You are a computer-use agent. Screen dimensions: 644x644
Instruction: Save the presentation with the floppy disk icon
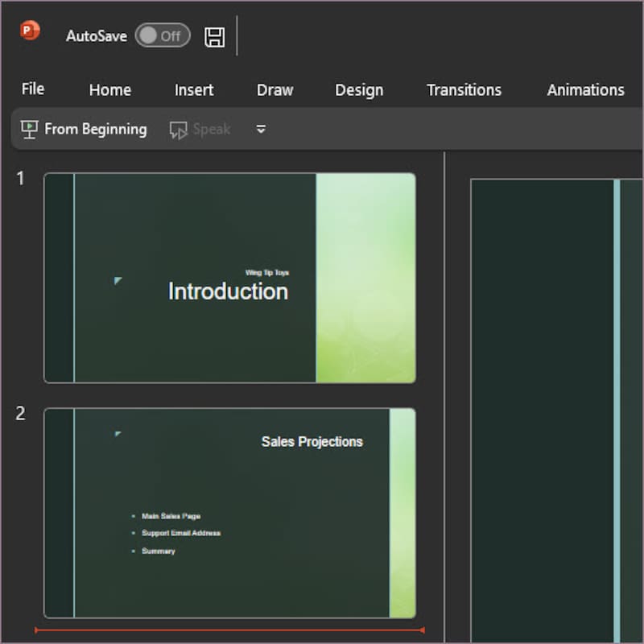click(x=214, y=36)
